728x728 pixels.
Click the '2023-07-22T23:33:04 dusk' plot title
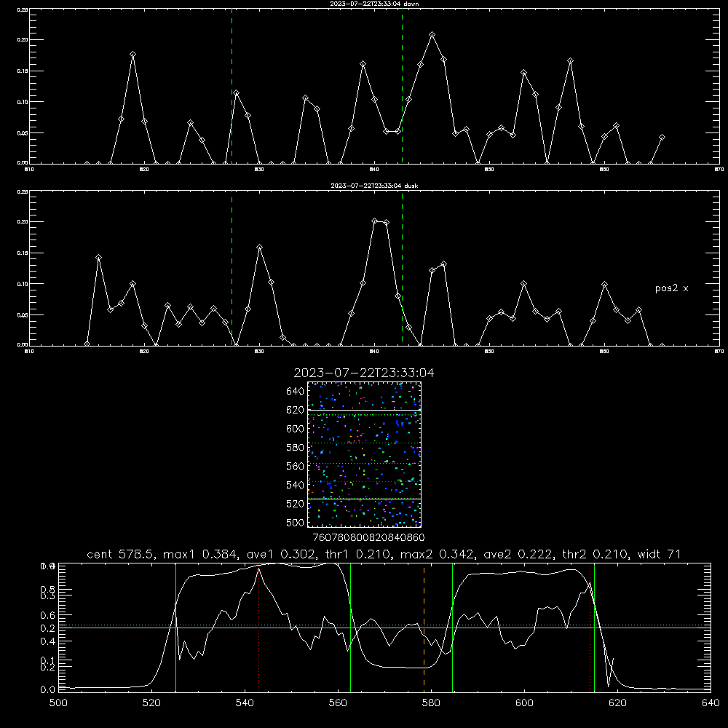(374, 185)
